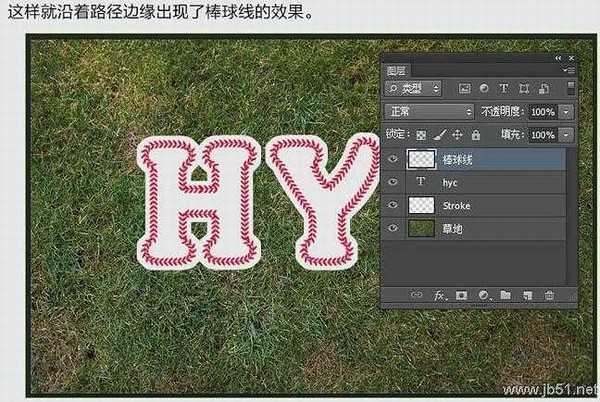This screenshot has width=600, height=402.
Task: Click the delete layer trash icon
Action: pos(549,295)
